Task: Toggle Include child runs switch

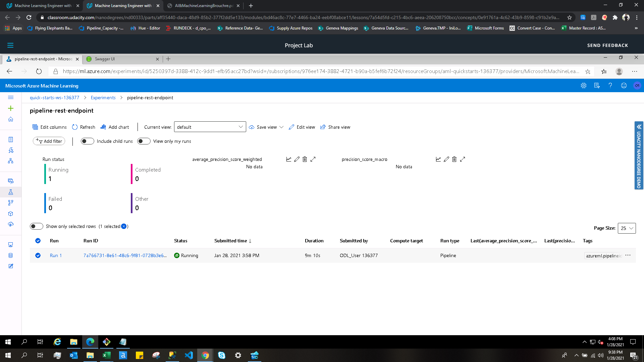Action: pos(87,141)
